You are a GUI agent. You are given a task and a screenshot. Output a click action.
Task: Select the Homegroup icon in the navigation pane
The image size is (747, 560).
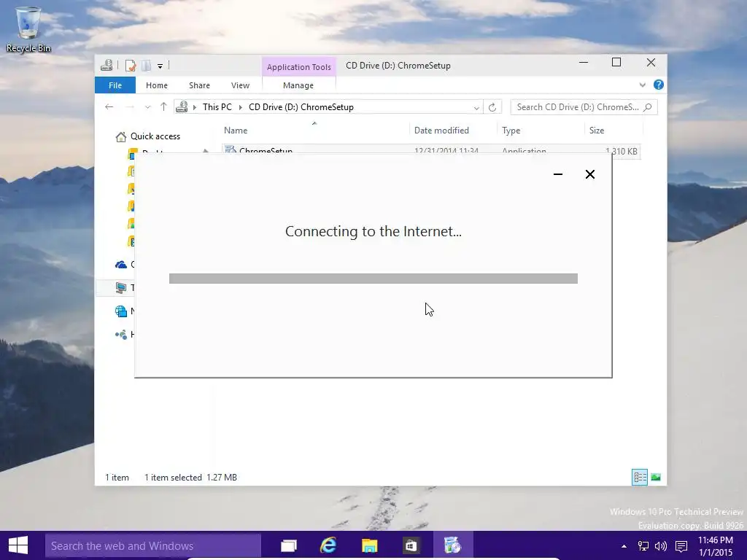pyautogui.click(x=121, y=334)
